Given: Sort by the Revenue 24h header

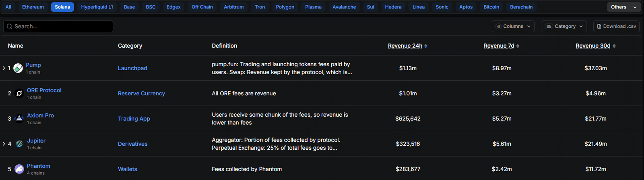Looking at the screenshot, I should (x=405, y=46).
